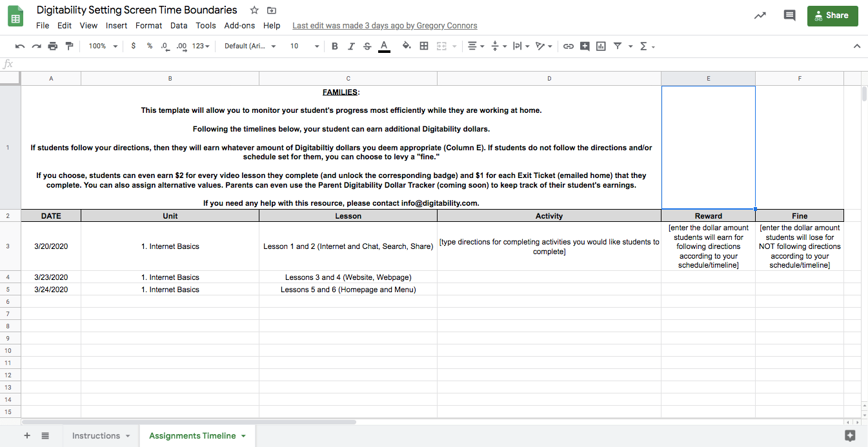This screenshot has height=447, width=868.
Task: Open the zoom 100% dropdown
Action: tap(103, 46)
